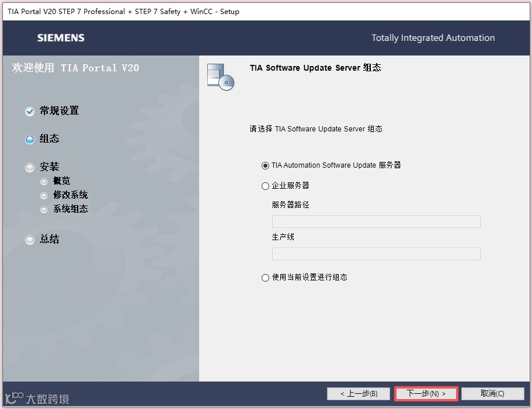Image resolution: width=532 pixels, height=409 pixels.
Task: Cancel setup with 取消(C) button
Action: pyautogui.click(x=493, y=394)
